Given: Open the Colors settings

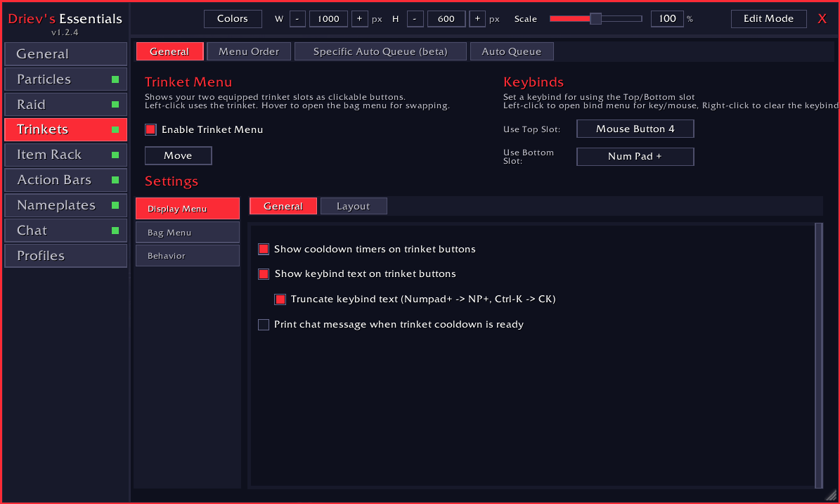Looking at the screenshot, I should 233,19.
